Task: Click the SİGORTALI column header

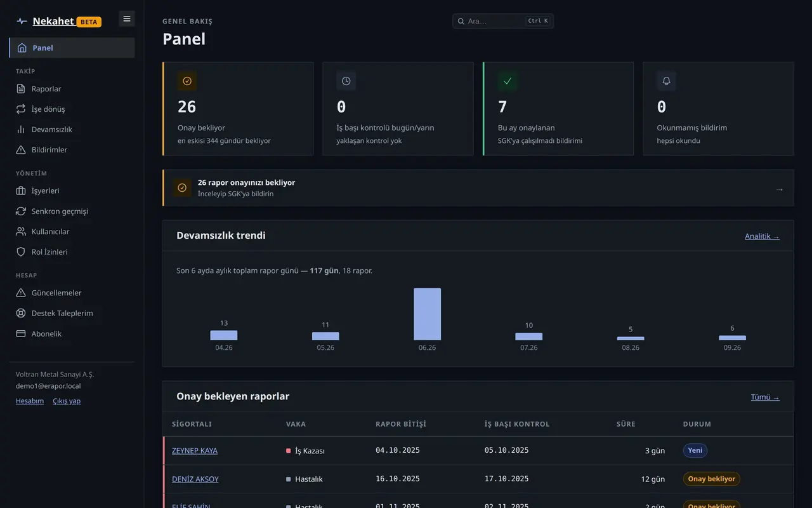Action: [192, 424]
